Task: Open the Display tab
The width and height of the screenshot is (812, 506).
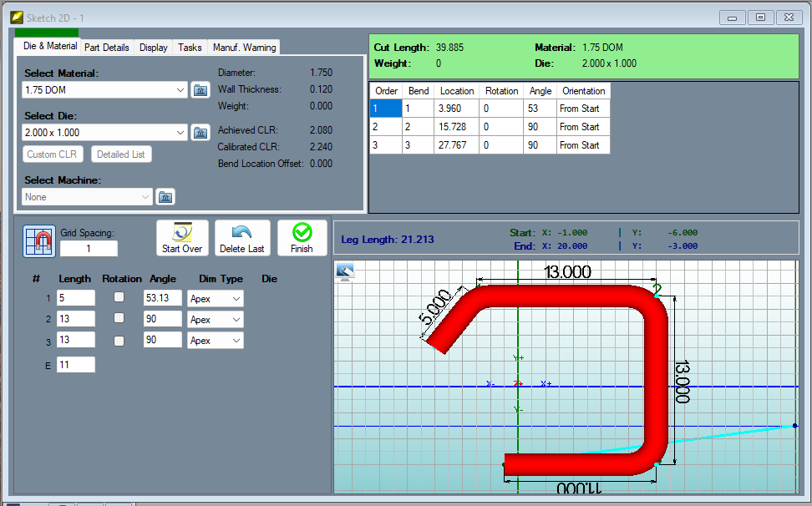Action: click(153, 47)
